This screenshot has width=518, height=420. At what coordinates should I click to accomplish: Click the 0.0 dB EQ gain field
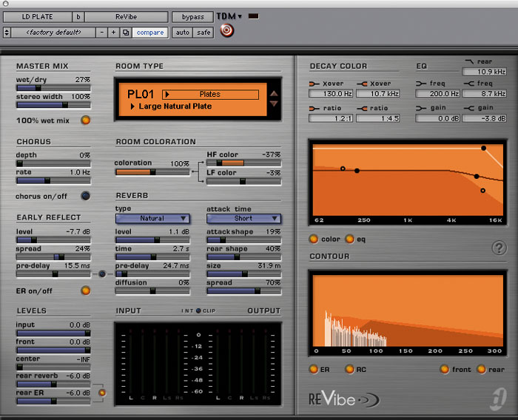coord(437,118)
